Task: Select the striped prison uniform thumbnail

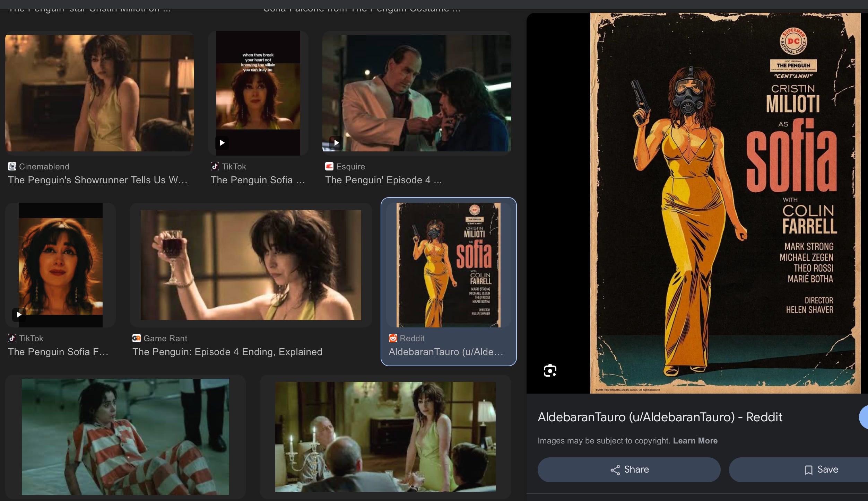Action: [125, 437]
